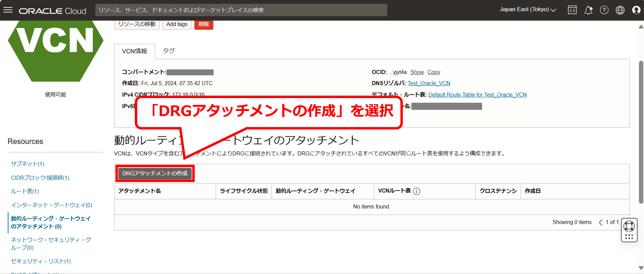
Task: Open the language globe menu
Action: (620, 10)
